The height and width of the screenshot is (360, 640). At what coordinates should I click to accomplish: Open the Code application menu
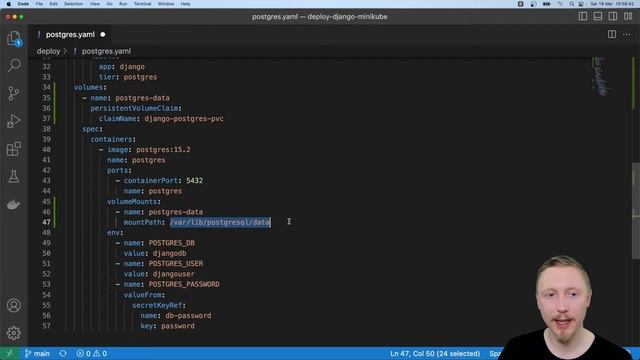(23, 4)
